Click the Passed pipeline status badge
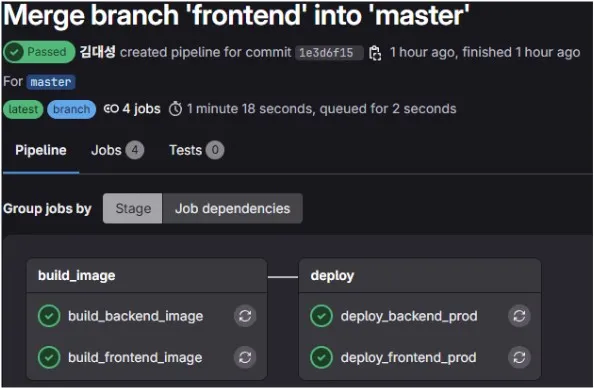 [39, 52]
